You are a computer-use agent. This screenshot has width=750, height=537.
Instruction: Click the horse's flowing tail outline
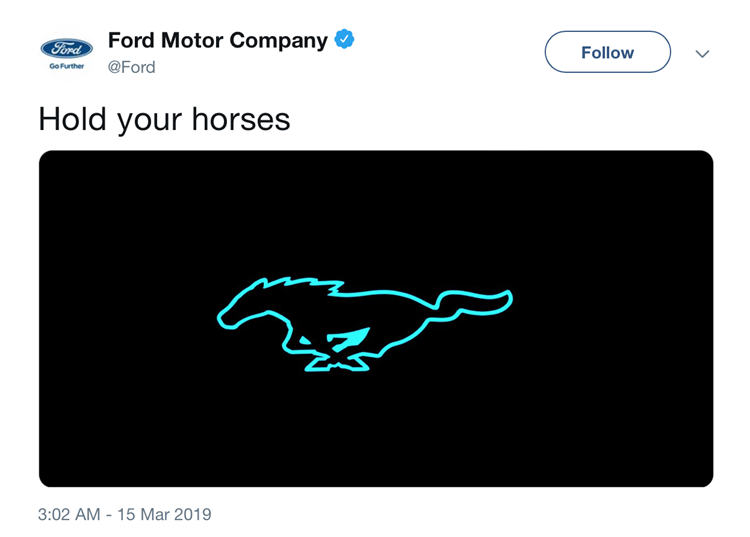pos(474,304)
